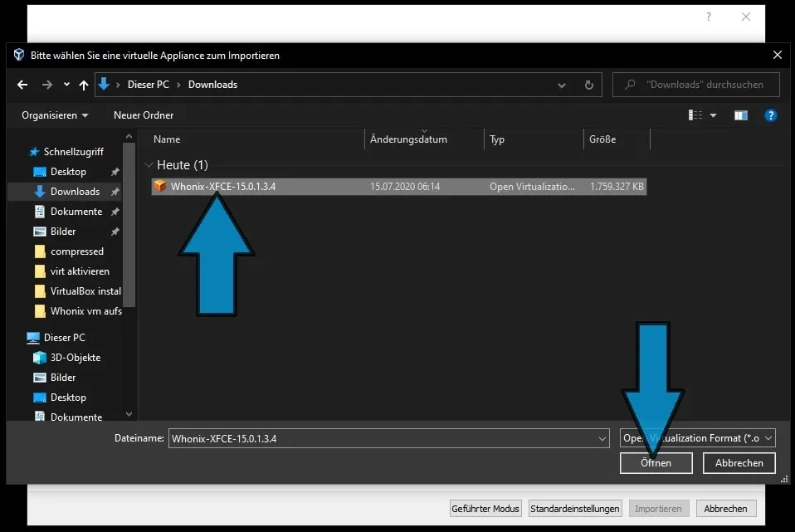Go back with the left arrow
This screenshot has height=532, width=795.
click(x=22, y=85)
